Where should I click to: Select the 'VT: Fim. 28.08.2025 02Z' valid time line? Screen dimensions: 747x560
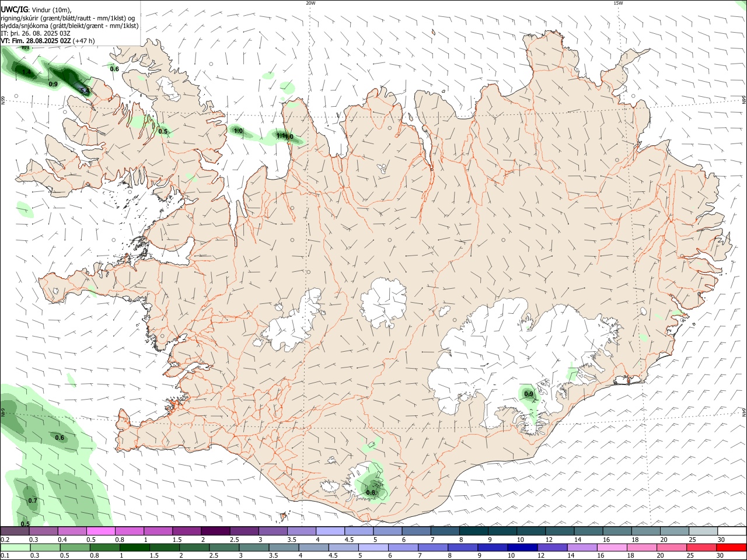pos(36,41)
